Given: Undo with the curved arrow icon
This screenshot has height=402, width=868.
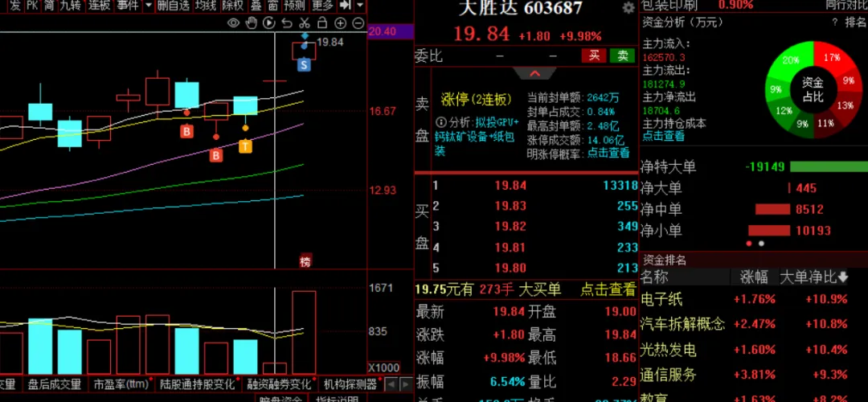Looking at the screenshot, I should pos(287,23).
